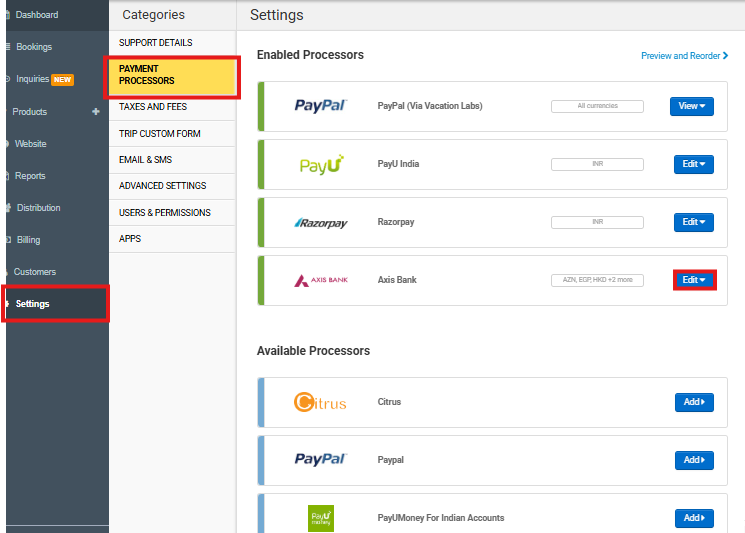Click the Citrus logo
The height and width of the screenshot is (533, 745).
[x=320, y=402]
